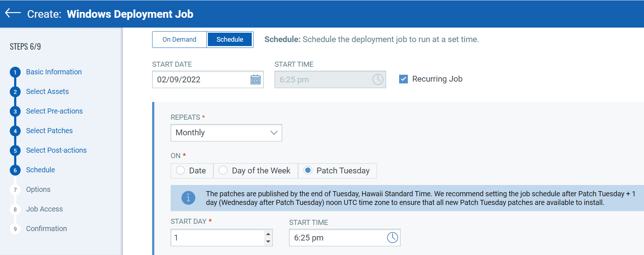Increment Start Day using the up arrow

pyautogui.click(x=268, y=234)
